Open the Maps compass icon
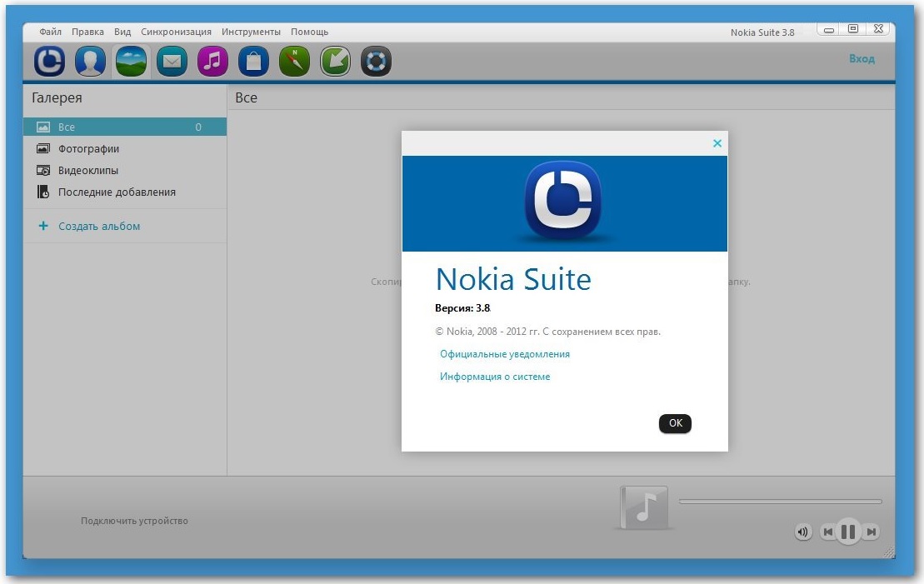The width and height of the screenshot is (924, 584). point(294,61)
